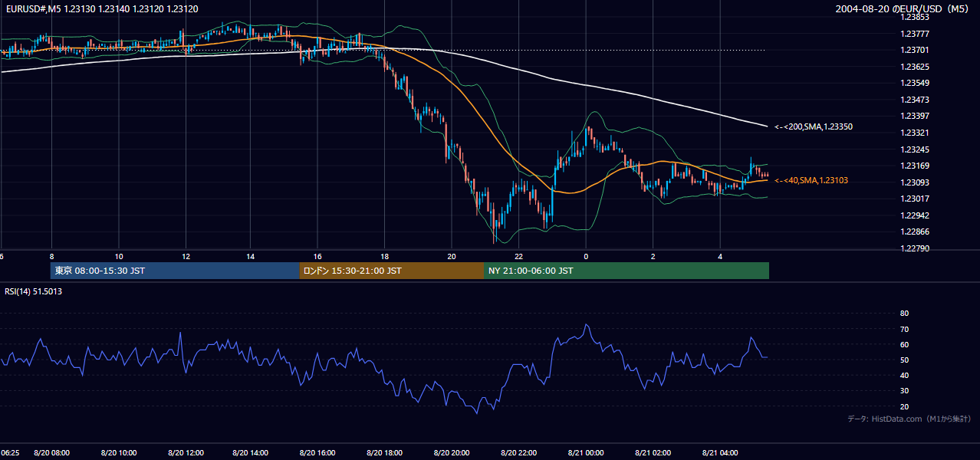This screenshot has height=460, width=980.
Task: Click the RSI(14) 51.5013 indicator label
Action: pyautogui.click(x=34, y=291)
